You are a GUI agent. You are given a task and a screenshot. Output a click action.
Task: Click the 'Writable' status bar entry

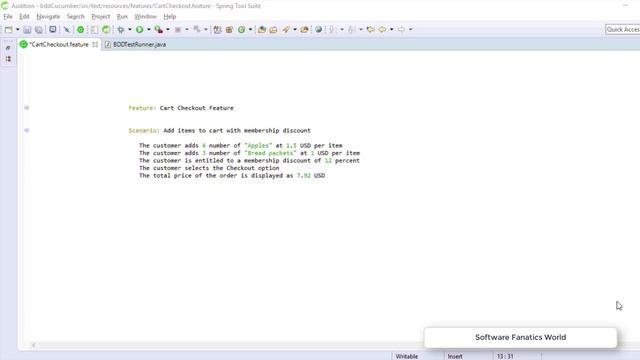point(407,356)
